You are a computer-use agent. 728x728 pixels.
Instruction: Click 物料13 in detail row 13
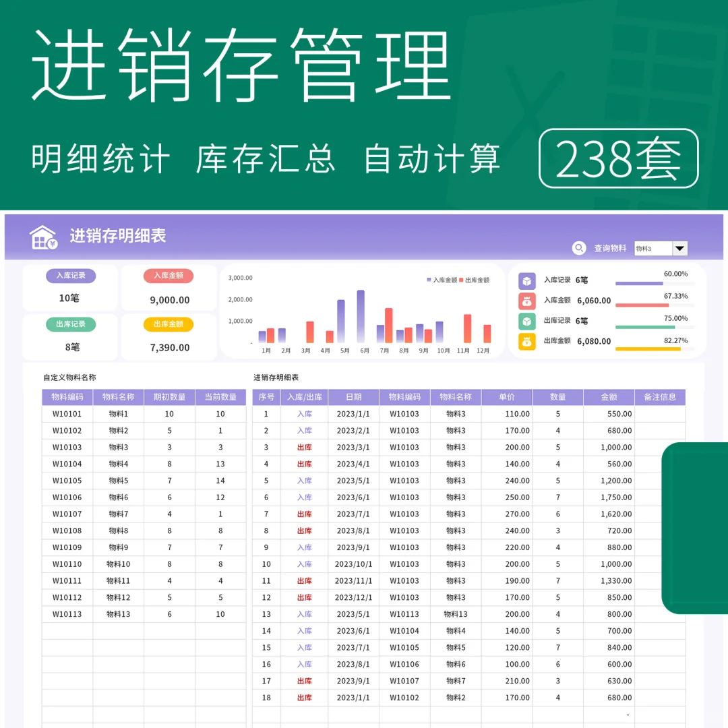[x=456, y=614]
